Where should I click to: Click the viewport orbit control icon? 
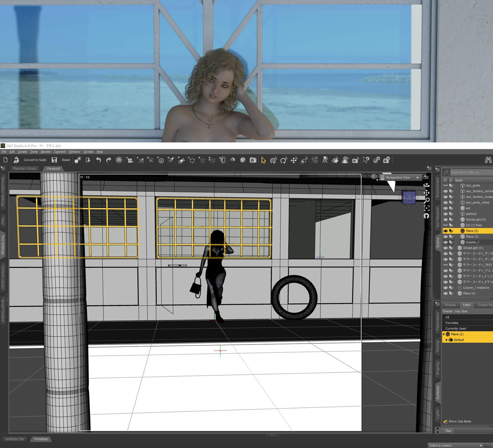[x=426, y=185]
